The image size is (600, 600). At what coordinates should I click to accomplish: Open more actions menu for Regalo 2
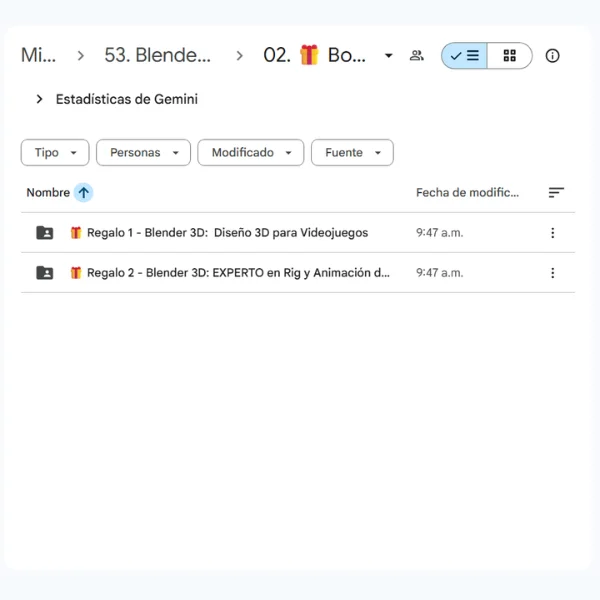[552, 273]
